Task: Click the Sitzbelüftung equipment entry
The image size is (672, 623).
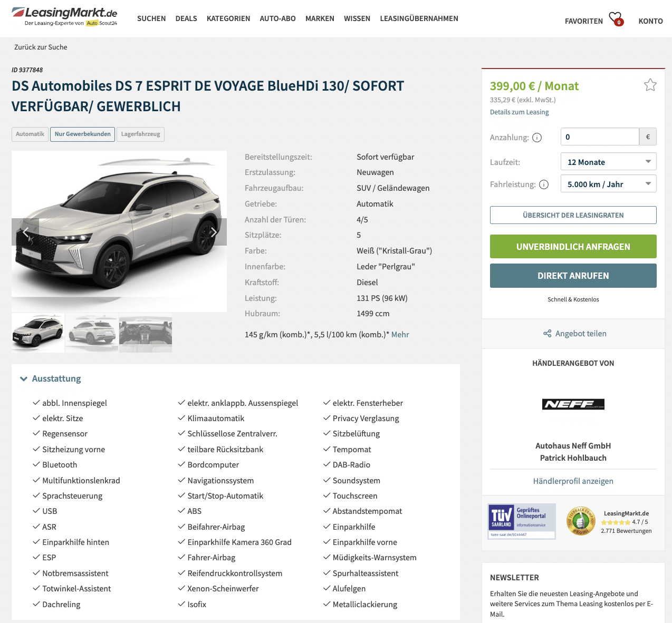Action: [x=356, y=434]
